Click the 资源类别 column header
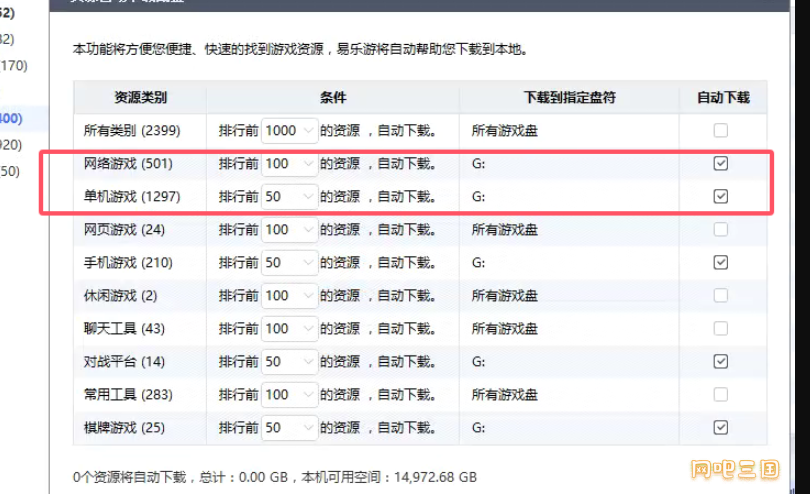810x494 pixels. (x=140, y=98)
